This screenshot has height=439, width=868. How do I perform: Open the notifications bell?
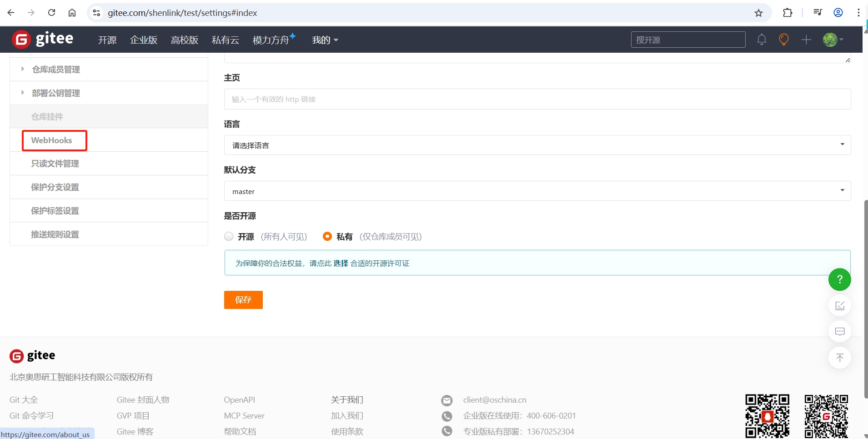762,40
